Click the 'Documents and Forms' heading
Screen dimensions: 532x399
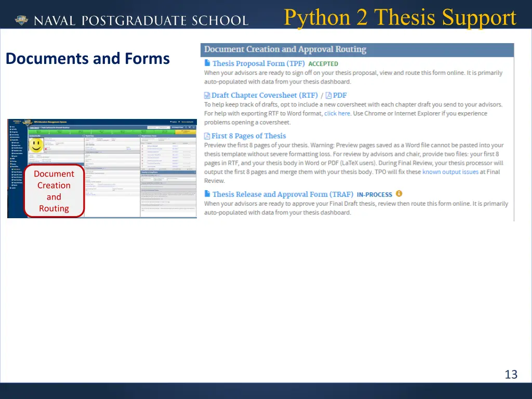pyautogui.click(x=87, y=58)
